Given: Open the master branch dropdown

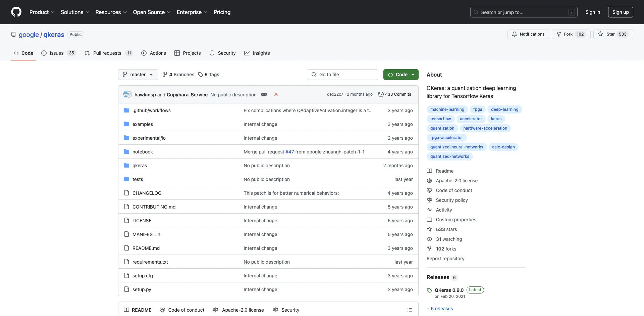Looking at the screenshot, I should pyautogui.click(x=138, y=75).
